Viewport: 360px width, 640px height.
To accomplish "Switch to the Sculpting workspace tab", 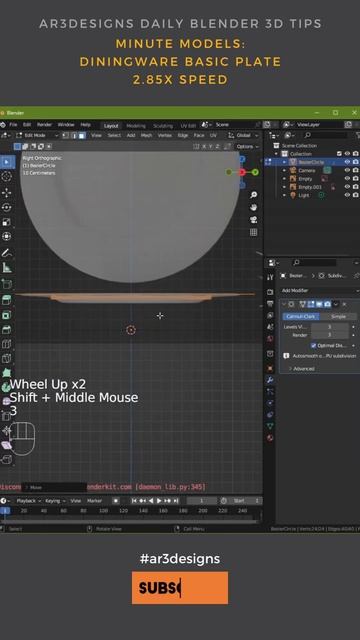I will pos(163,126).
